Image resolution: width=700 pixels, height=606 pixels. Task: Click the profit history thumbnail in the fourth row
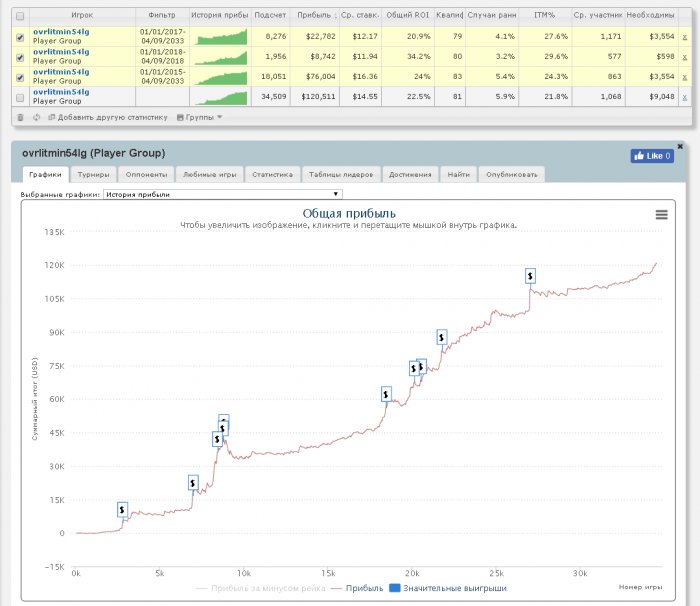(221, 97)
